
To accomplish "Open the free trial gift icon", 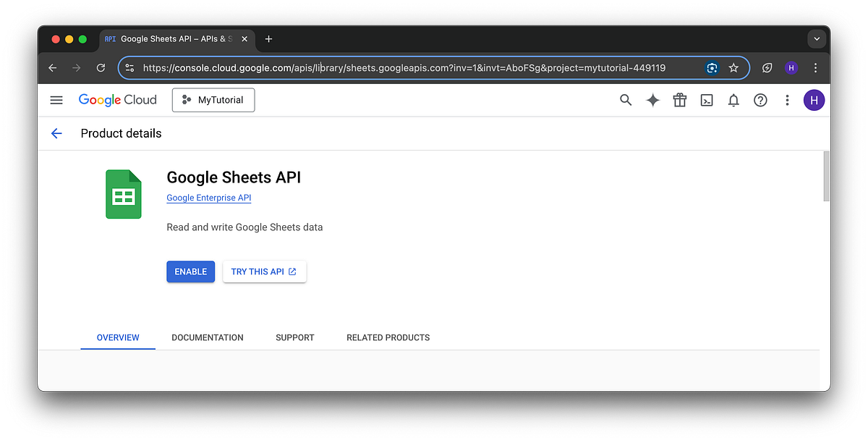I will click(x=679, y=100).
